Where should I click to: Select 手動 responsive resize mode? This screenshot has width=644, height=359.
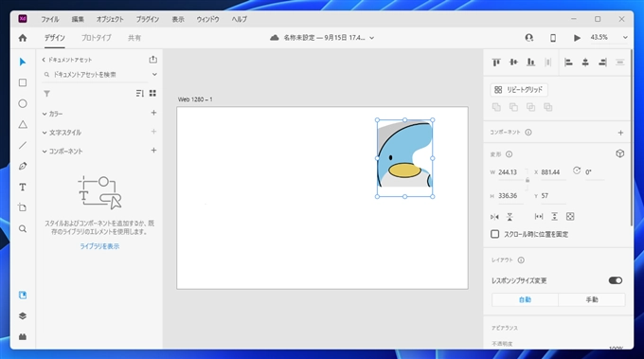pyautogui.click(x=592, y=299)
